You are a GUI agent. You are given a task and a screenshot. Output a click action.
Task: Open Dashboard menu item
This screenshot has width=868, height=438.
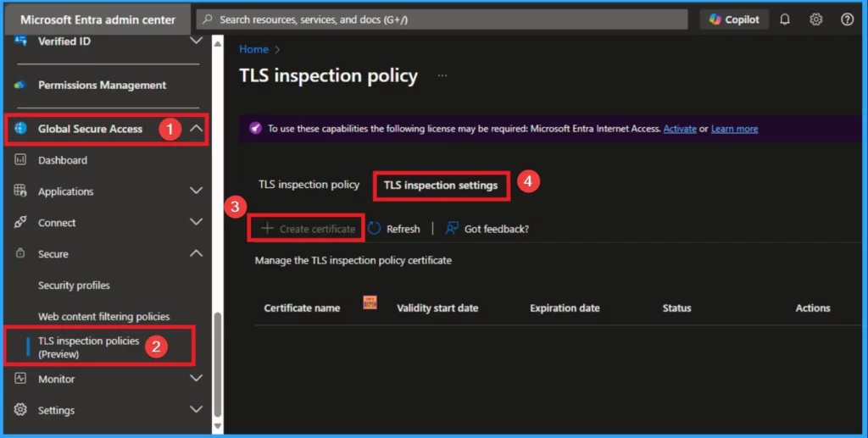[x=63, y=160]
